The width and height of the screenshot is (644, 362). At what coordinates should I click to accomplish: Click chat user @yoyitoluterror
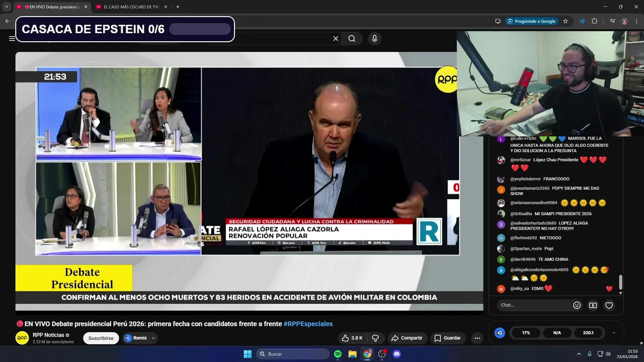tap(525, 179)
